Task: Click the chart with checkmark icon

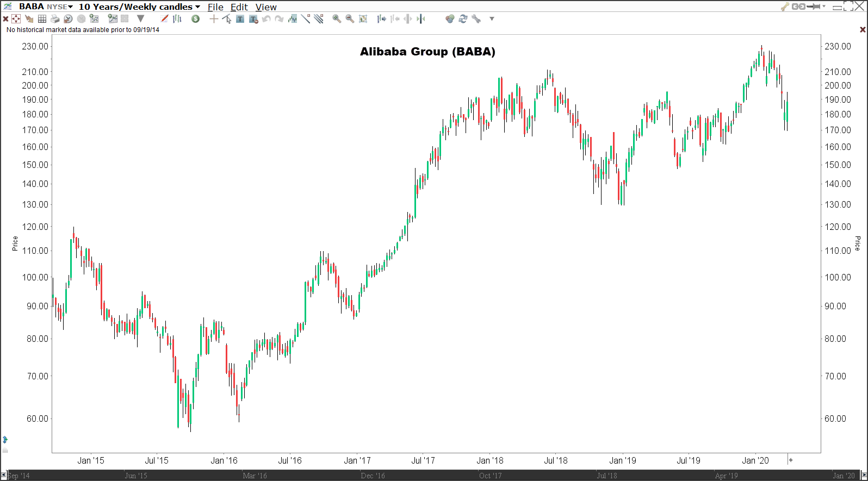Action: coord(113,19)
